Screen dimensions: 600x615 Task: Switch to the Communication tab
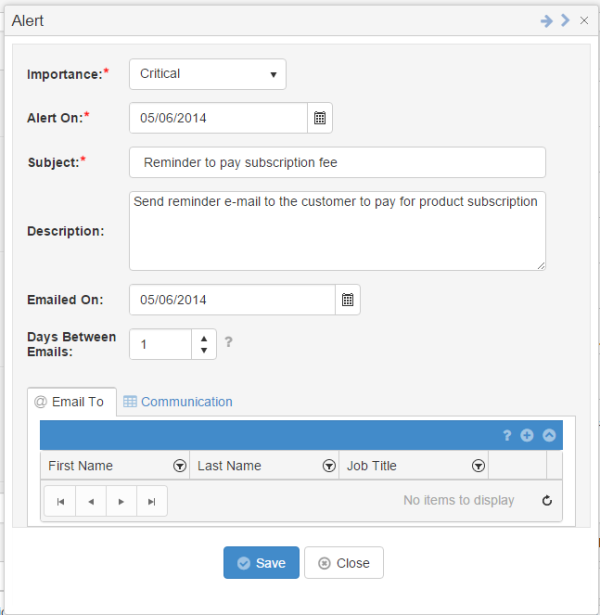(x=178, y=402)
